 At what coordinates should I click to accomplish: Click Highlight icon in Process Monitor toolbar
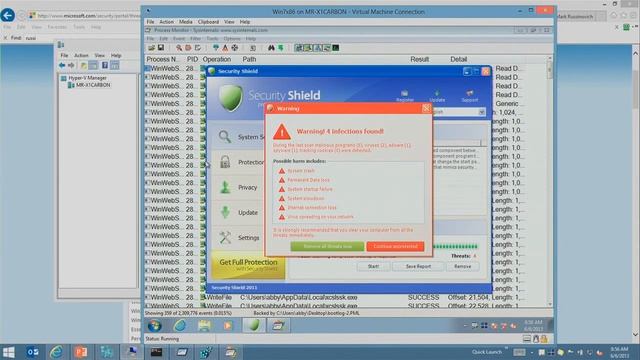coord(225,48)
